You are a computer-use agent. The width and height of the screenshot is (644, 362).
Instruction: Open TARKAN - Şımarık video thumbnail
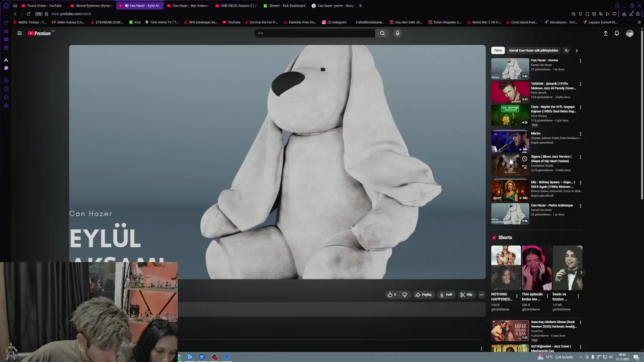(x=510, y=92)
